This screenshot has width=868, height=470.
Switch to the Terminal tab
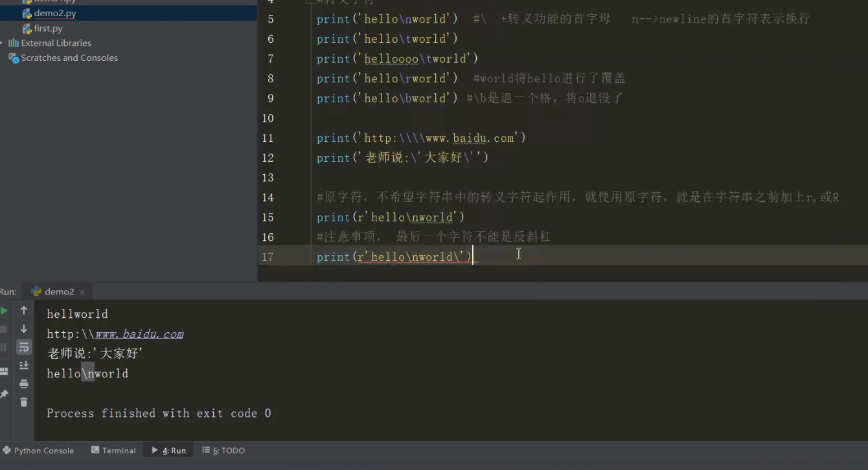coord(113,450)
